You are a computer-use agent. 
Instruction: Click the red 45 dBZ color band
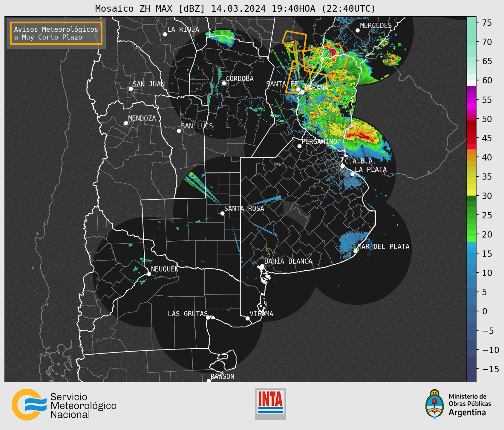(471, 138)
